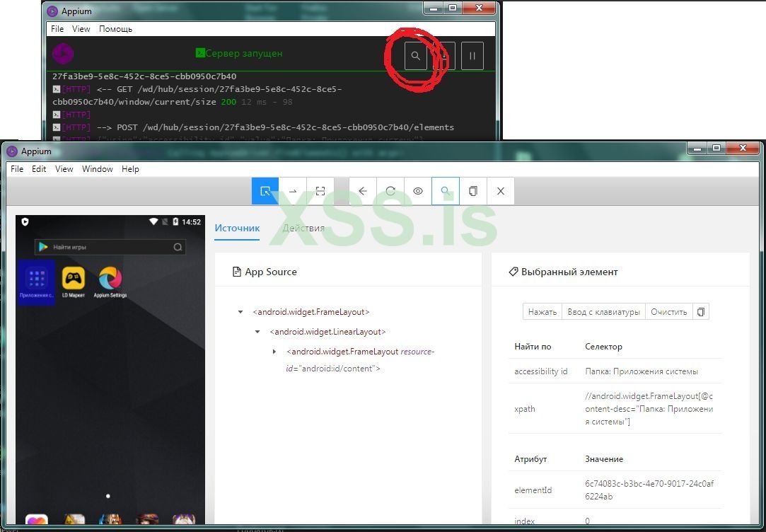This screenshot has width=766, height=532.
Task: Open View menu in the server window
Action: [81, 29]
